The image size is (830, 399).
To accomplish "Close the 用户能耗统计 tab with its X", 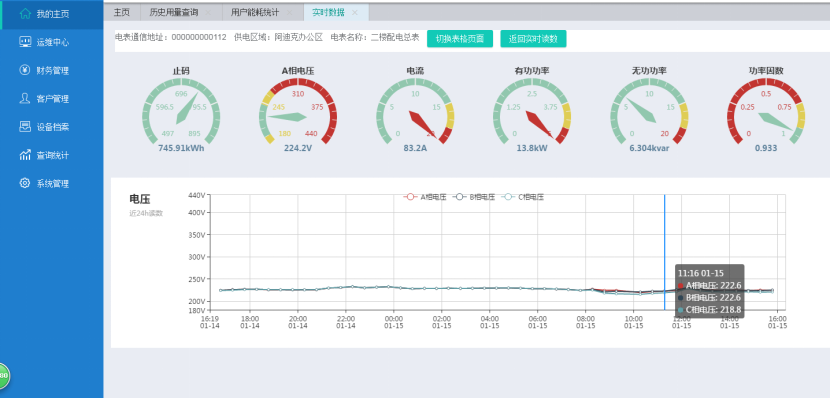I will coord(289,13).
